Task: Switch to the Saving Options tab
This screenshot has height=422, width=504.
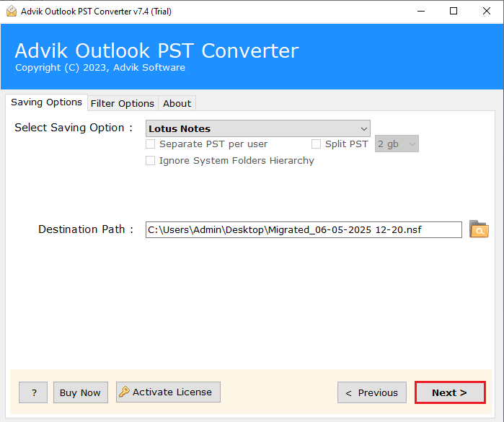Action: (x=46, y=102)
